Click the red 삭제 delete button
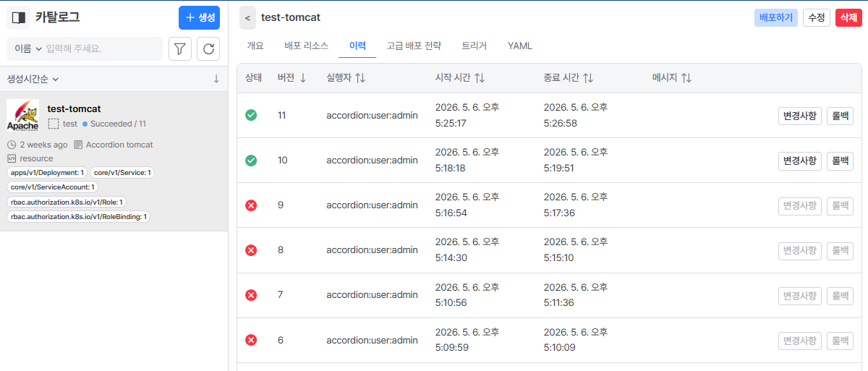 849,17
